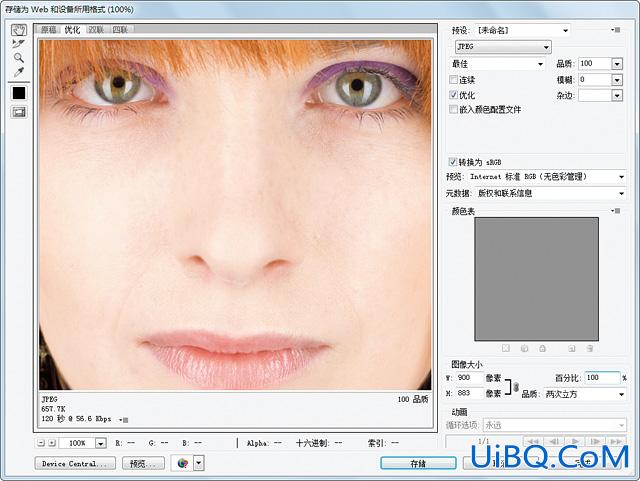The height and width of the screenshot is (481, 640).
Task: Click the lock color icon below color table
Action: [x=542, y=348]
